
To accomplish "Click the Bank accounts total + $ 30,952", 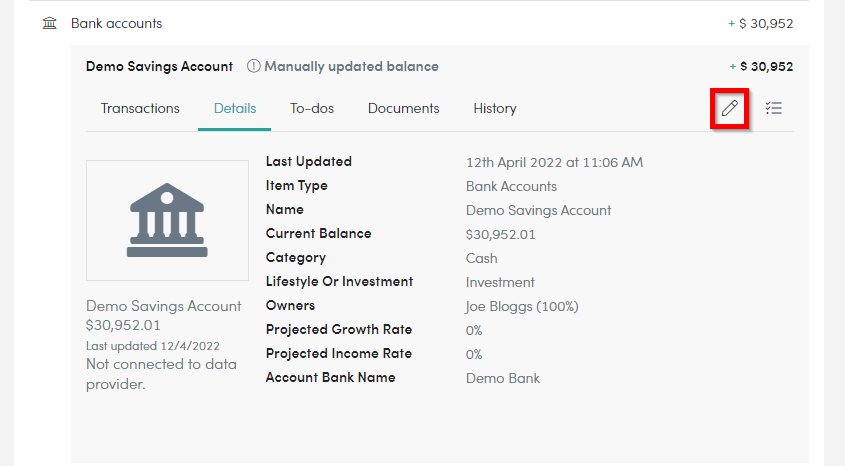I will [x=760, y=24].
